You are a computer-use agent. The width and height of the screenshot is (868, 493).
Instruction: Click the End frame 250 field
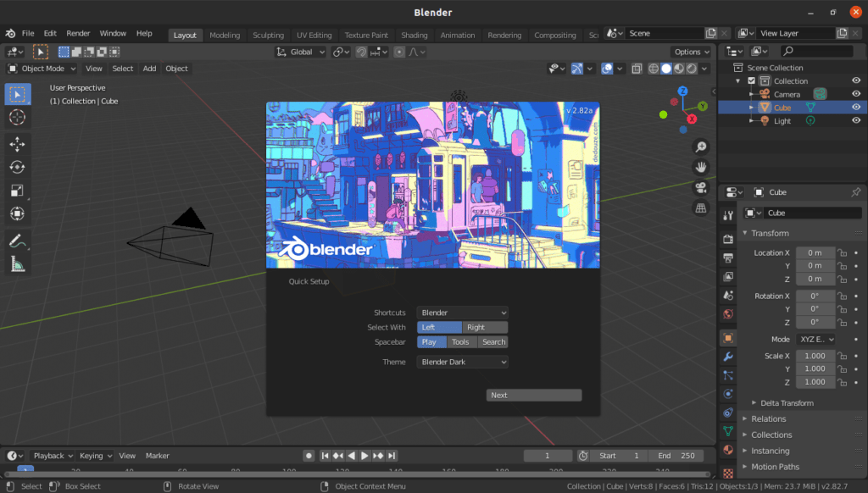tap(676, 456)
